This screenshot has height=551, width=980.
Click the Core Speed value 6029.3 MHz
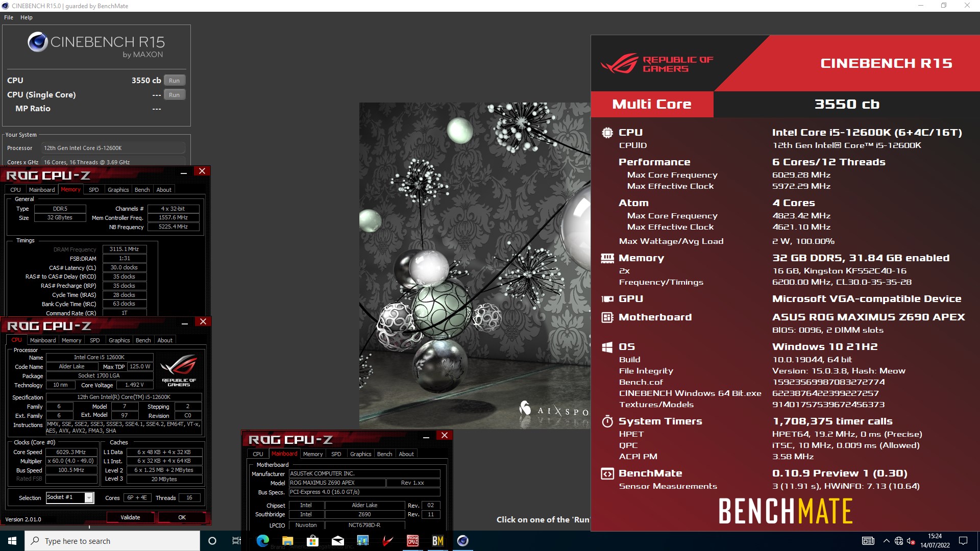[71, 452]
